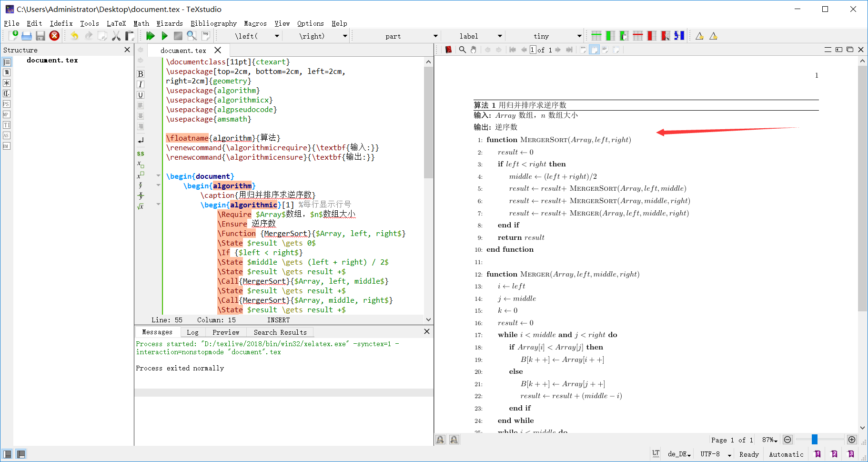Open the Wizards menu
Screen dimensions: 868x462
(170, 23)
